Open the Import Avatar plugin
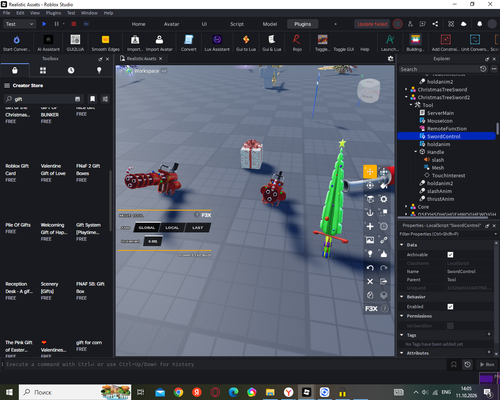 coord(159,43)
